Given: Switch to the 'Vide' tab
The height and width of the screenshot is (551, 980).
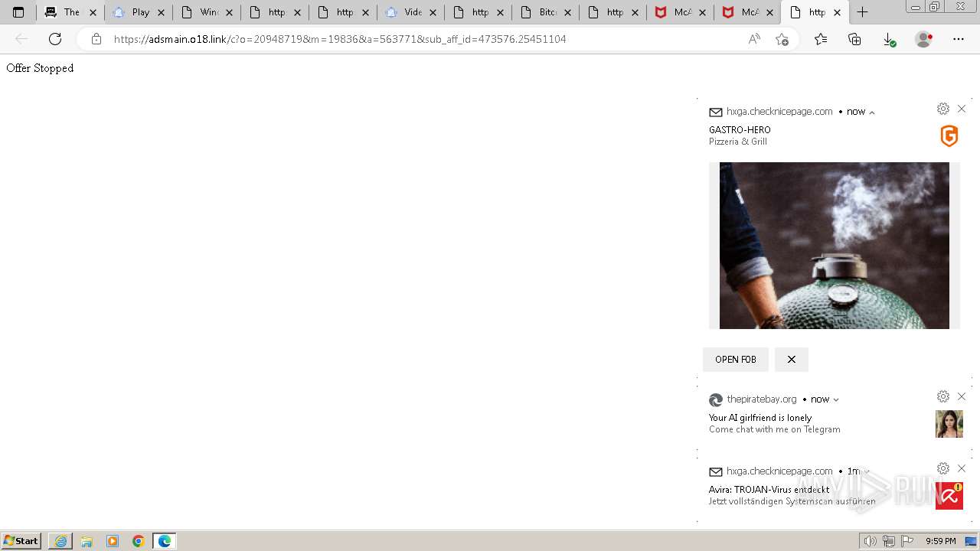Looking at the screenshot, I should (410, 12).
